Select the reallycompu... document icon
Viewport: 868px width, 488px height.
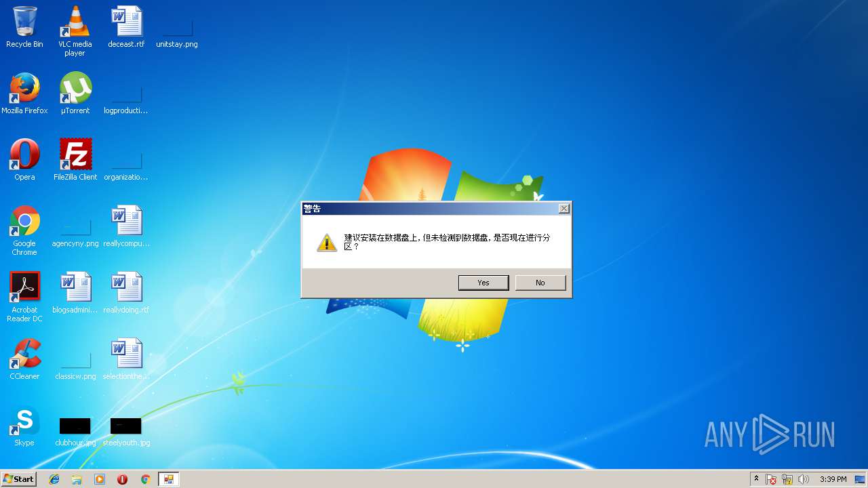[x=126, y=226]
